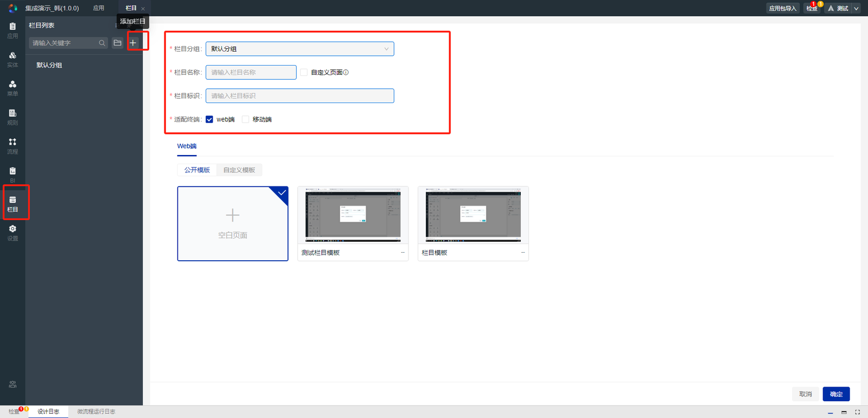
Task: Open the 实体 (Entity) sidebar section
Action: (12, 60)
